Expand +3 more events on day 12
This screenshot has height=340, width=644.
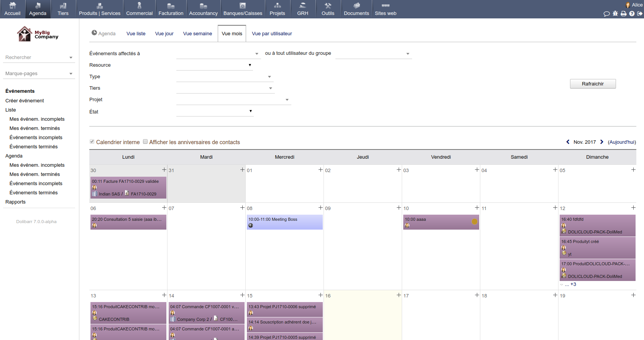(573, 284)
